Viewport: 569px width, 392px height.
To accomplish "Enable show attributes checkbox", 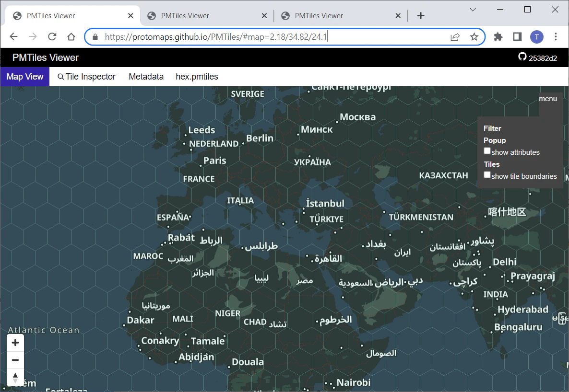I will (487, 151).
